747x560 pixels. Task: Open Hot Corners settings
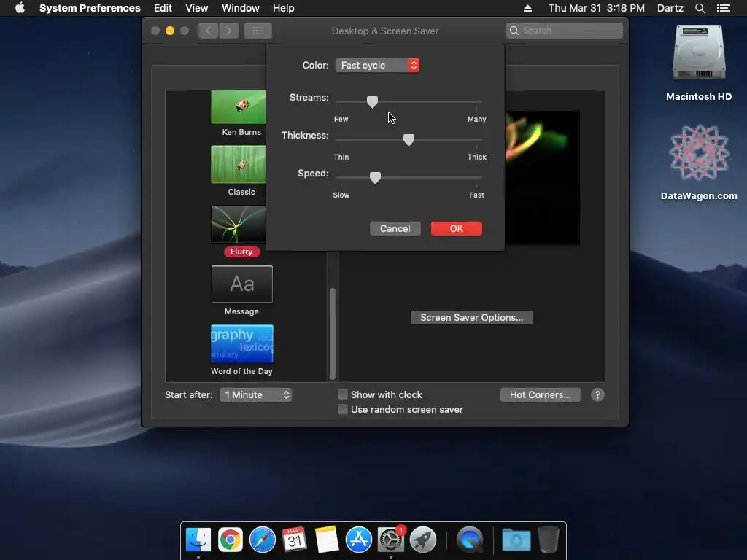(x=541, y=394)
